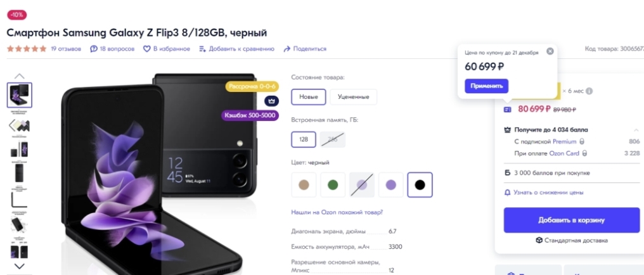The width and height of the screenshot is (644, 275).
Task: Collapse the Получите до 4 034 балла section
Action: point(636,130)
